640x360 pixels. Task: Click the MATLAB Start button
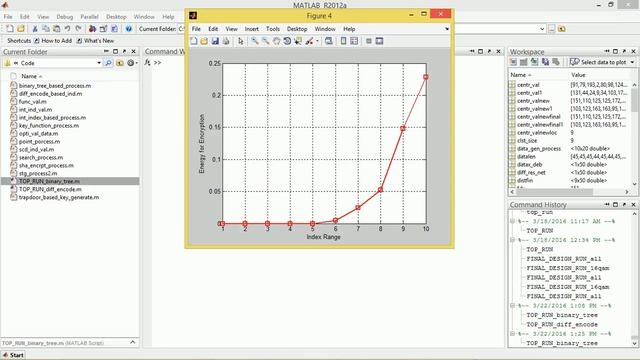click(13, 355)
